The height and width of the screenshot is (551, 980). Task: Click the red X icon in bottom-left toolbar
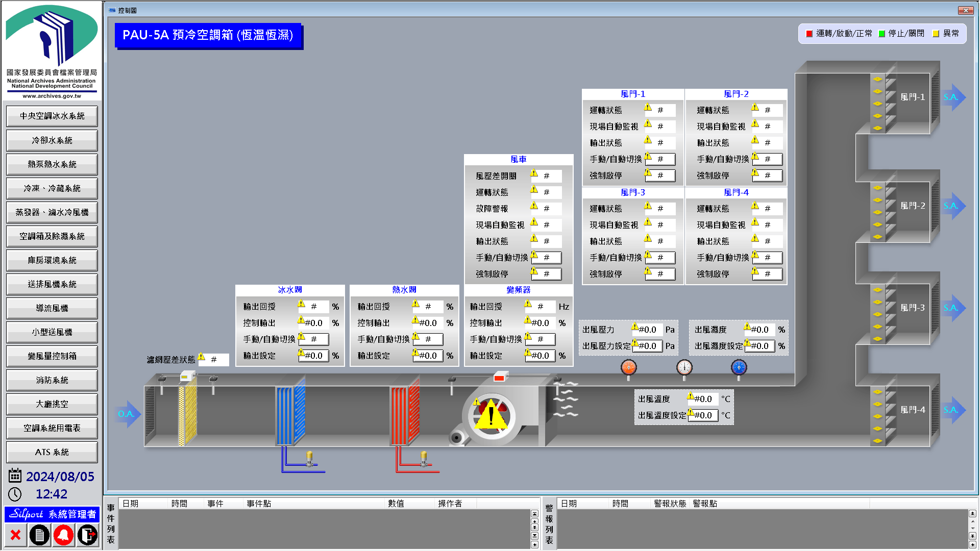(16, 535)
